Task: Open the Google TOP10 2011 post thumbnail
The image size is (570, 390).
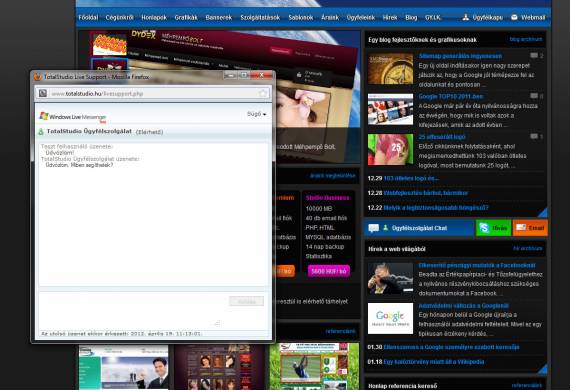Action: pyautogui.click(x=390, y=109)
